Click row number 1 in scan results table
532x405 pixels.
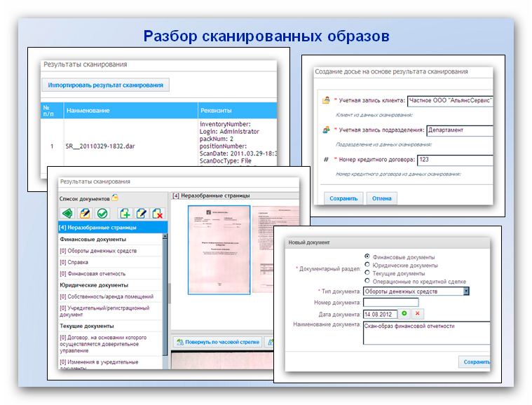(52, 146)
